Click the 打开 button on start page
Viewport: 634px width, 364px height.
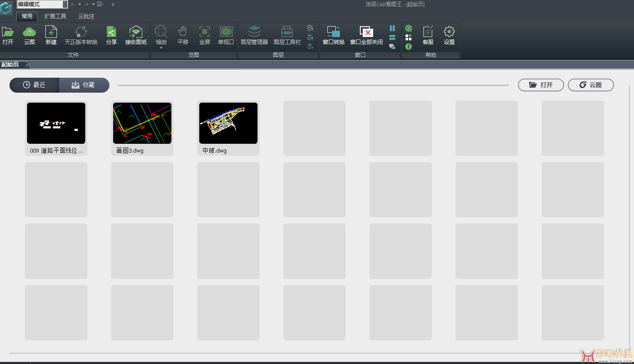tap(540, 85)
